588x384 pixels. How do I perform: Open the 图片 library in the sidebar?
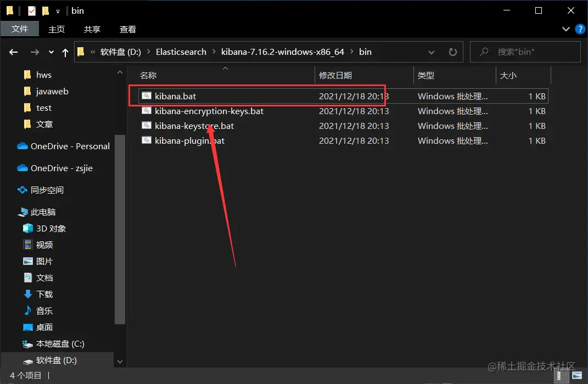point(38,262)
